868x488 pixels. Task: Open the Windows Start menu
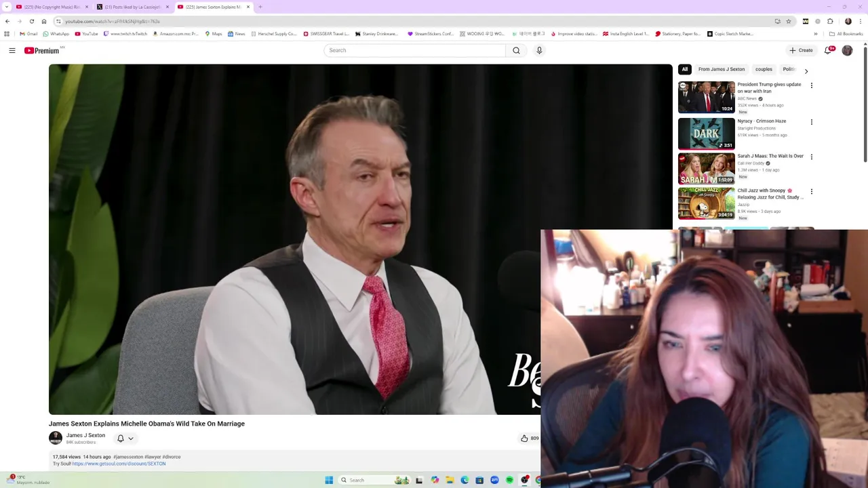pyautogui.click(x=329, y=480)
